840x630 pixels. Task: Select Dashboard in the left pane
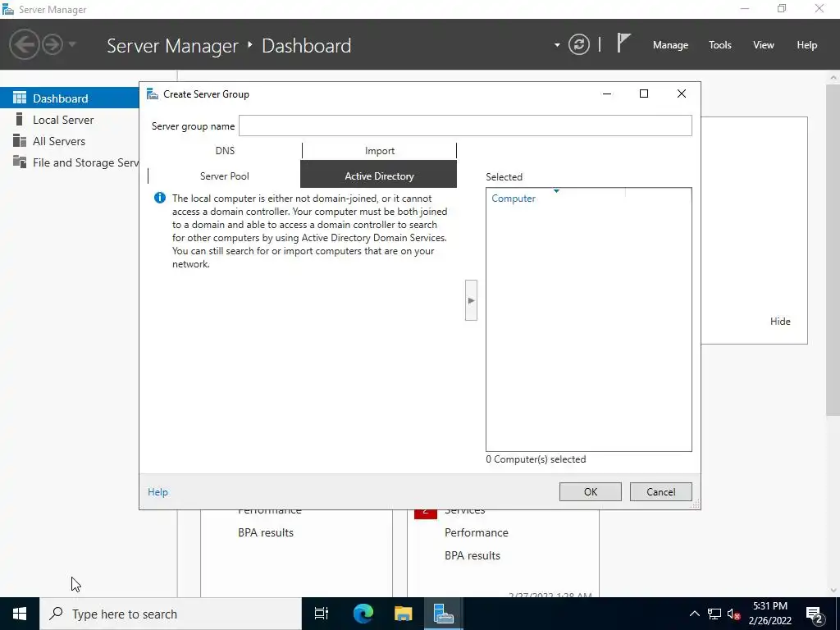(x=70, y=98)
